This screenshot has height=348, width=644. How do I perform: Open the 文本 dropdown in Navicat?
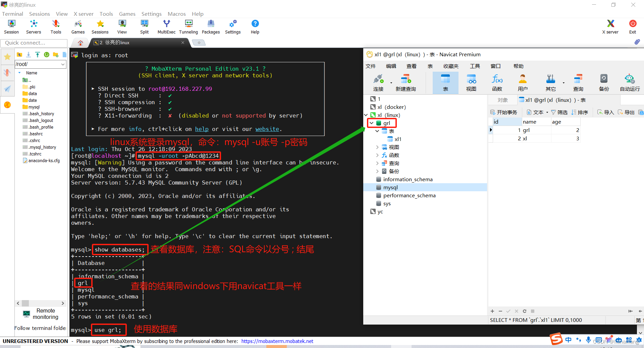[537, 112]
